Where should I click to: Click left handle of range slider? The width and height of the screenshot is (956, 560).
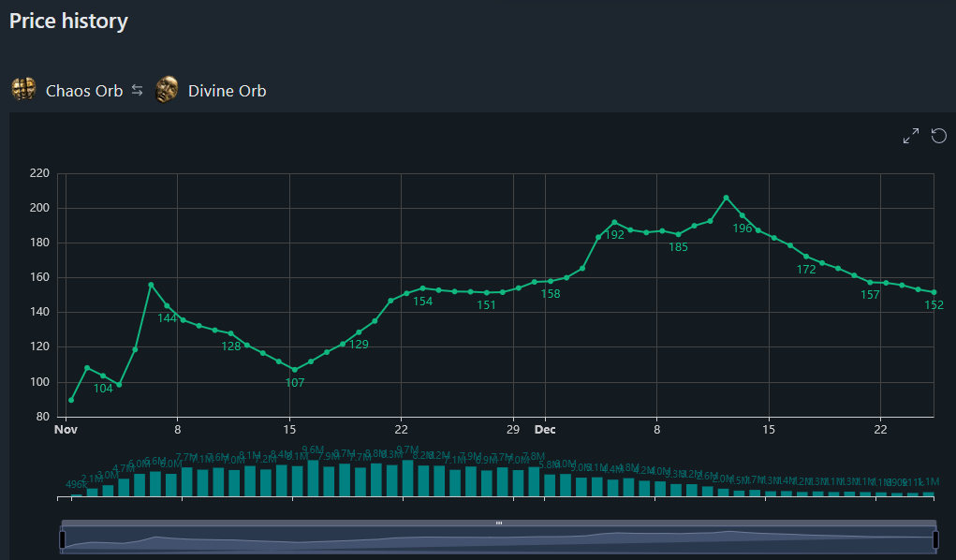click(62, 540)
